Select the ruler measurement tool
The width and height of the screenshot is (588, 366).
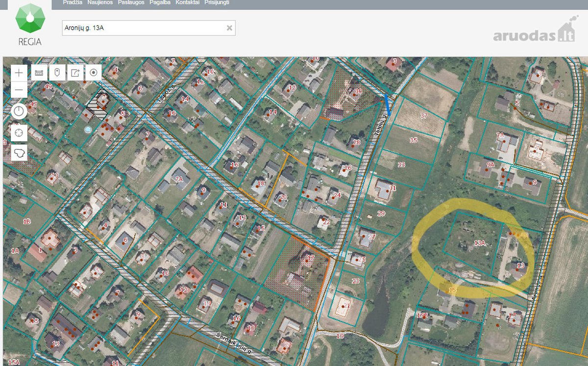click(x=39, y=73)
